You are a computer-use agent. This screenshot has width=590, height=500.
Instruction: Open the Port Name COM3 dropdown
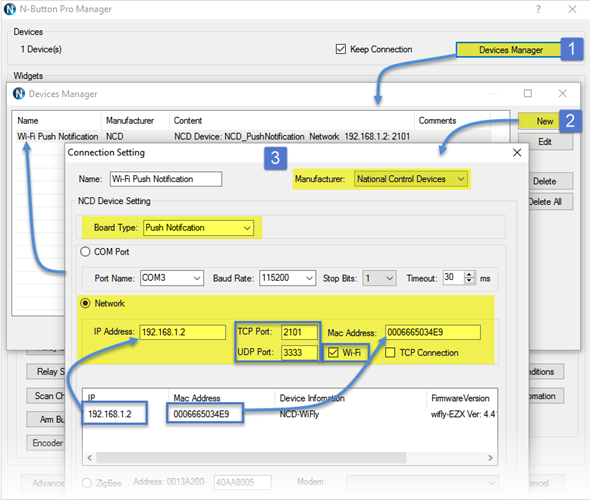coord(172,278)
